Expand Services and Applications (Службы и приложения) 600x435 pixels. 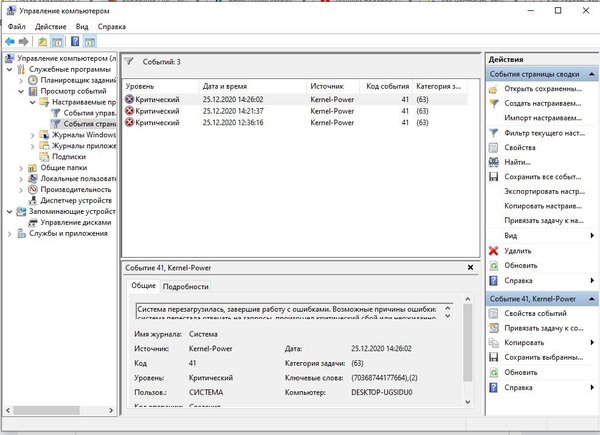pos(10,233)
